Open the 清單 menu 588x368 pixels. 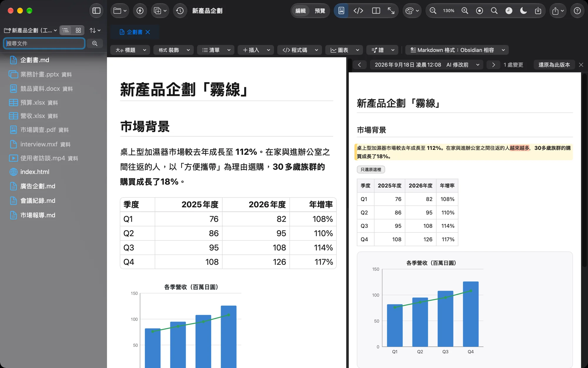click(216, 50)
